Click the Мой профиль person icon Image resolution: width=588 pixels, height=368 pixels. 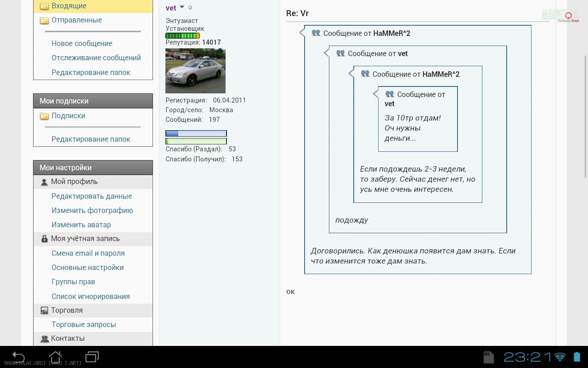pos(45,182)
